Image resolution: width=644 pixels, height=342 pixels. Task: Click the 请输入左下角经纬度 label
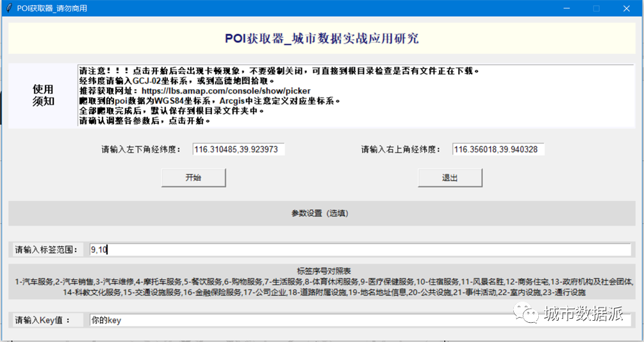pos(141,150)
